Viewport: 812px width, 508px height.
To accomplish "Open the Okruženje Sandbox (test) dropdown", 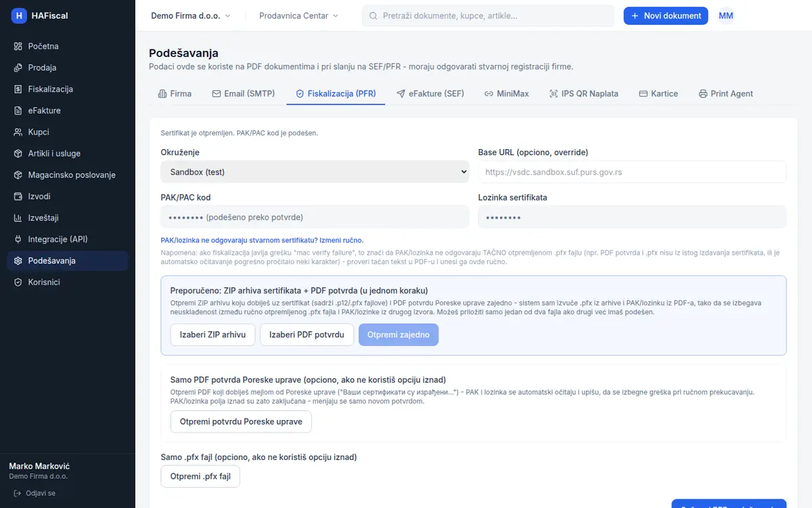I will [x=315, y=172].
